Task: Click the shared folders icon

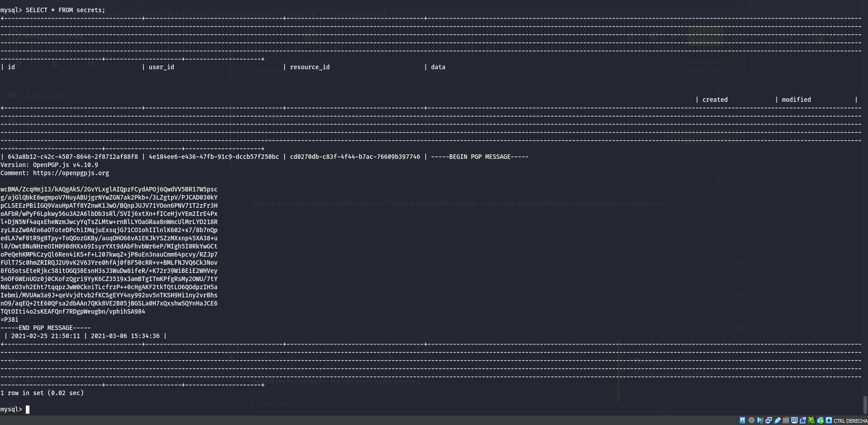Action: coord(786,420)
